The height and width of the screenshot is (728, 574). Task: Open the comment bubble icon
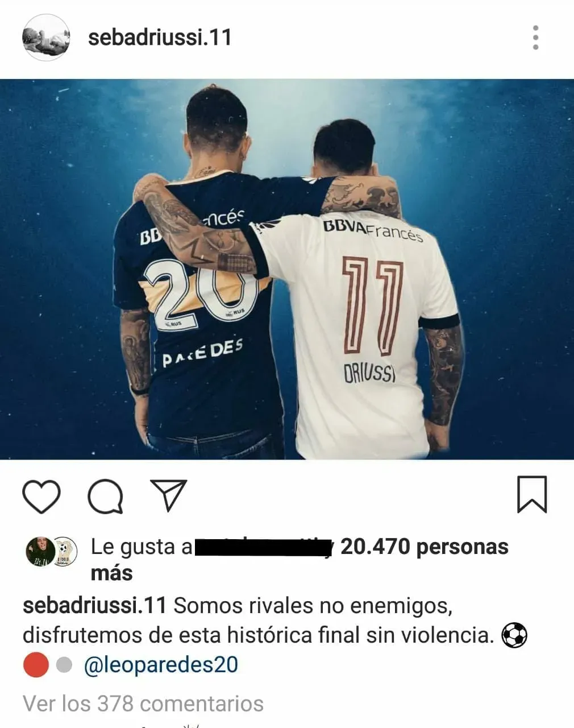[105, 497]
